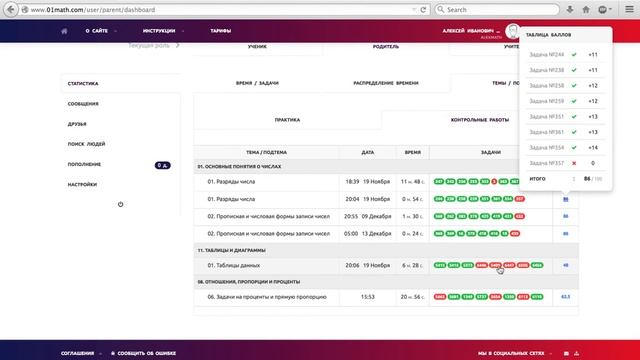The height and width of the screenshot is (360, 640).
Task: Click the 11. ТАБЛИЦЫ И ДИАГРАММЫ group row
Action: pos(386,250)
